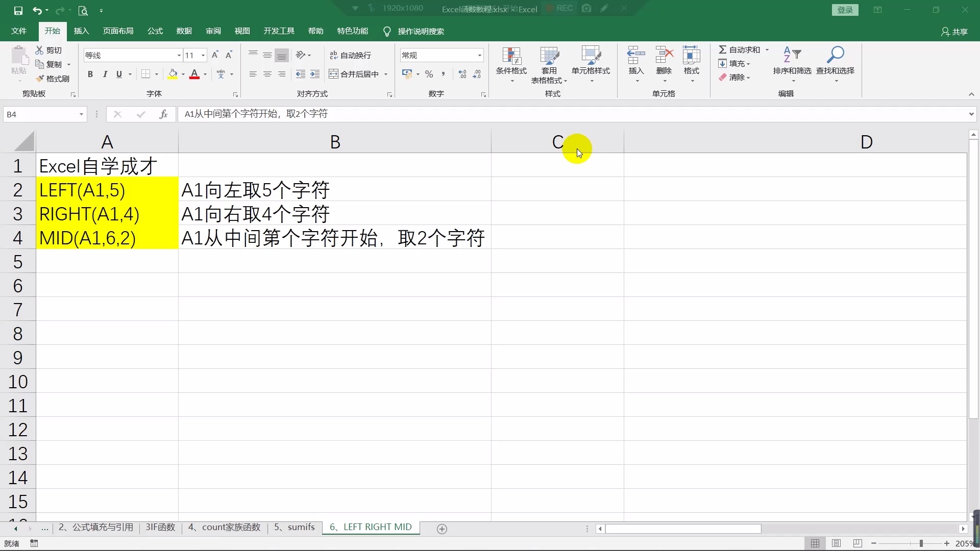
Task: Toggle bold formatting
Action: 90,74
